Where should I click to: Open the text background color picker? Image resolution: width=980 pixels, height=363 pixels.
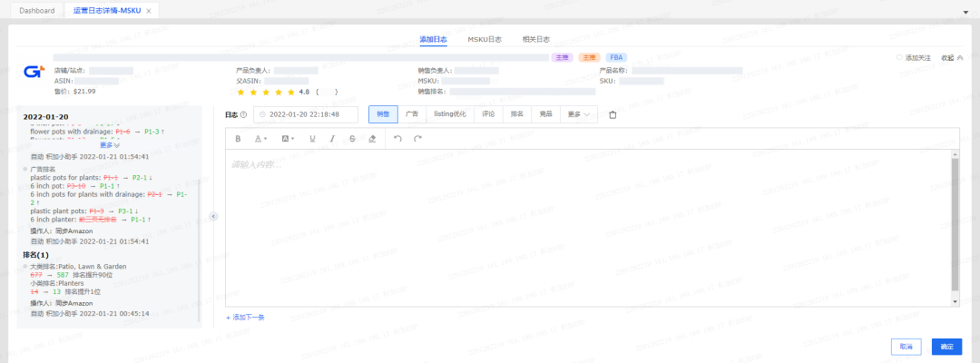[x=287, y=139]
